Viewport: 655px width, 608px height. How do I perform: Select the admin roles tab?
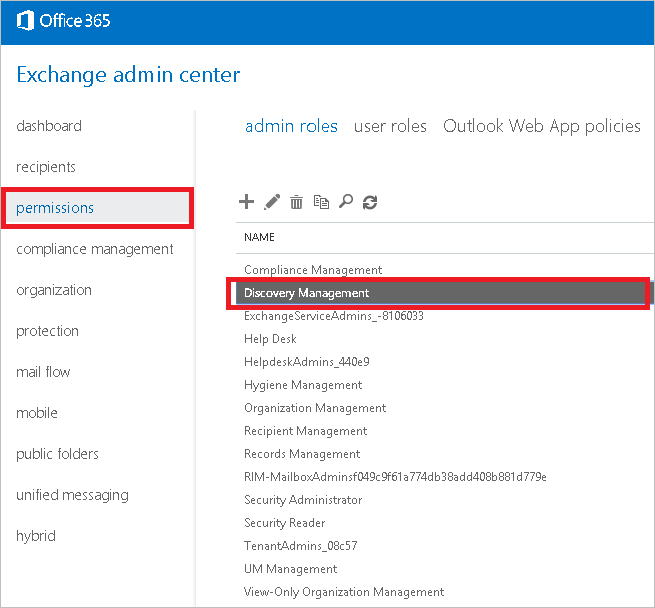(x=291, y=126)
